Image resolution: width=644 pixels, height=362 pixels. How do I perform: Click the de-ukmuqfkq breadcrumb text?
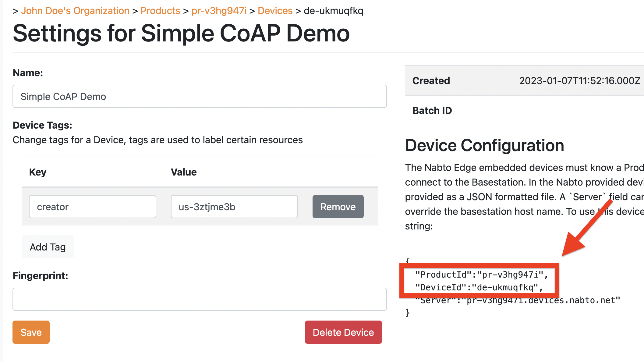point(334,11)
